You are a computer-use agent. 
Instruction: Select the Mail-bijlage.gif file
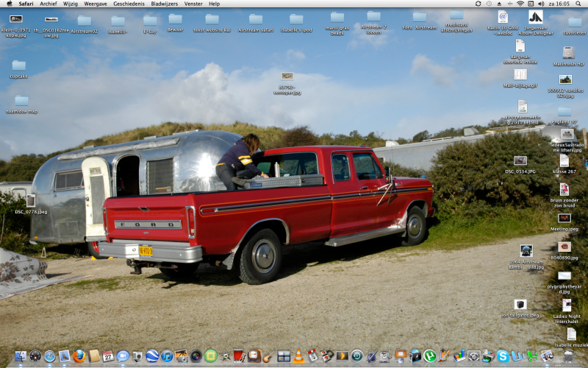pos(520,74)
